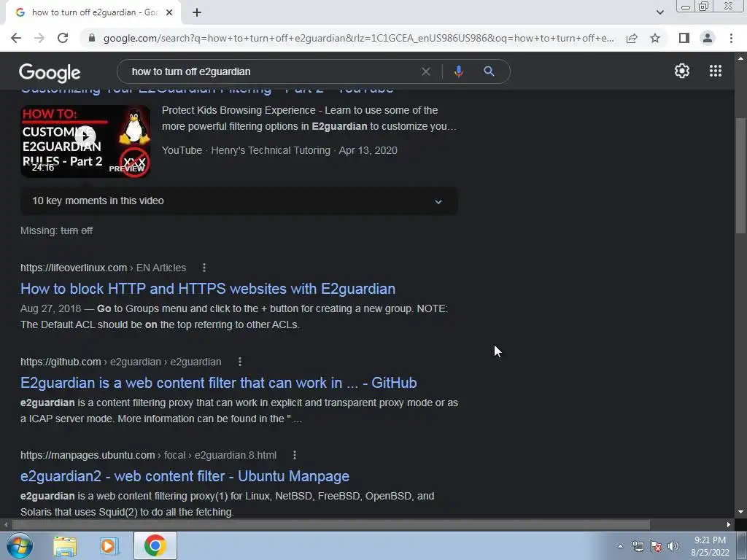Click the 'turn off' missing-term link
This screenshot has width=747, height=560.
click(x=77, y=230)
